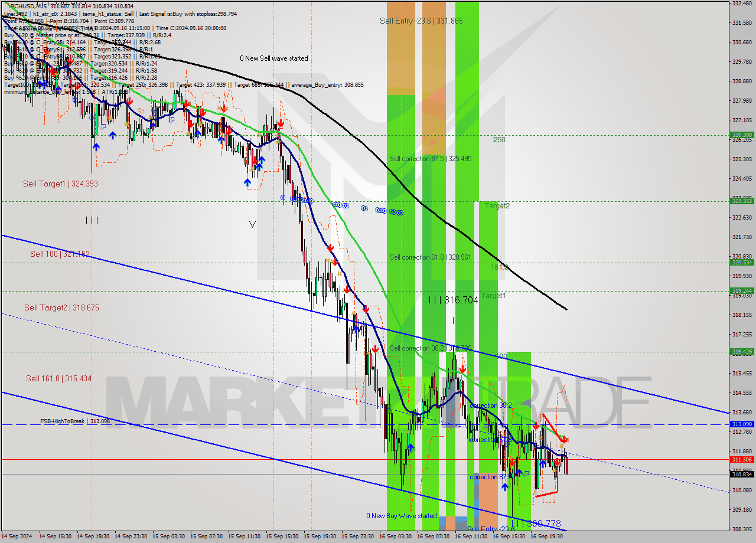Select the 'Sell 100 | 321.152' label
The height and width of the screenshot is (543, 756).
(60, 254)
